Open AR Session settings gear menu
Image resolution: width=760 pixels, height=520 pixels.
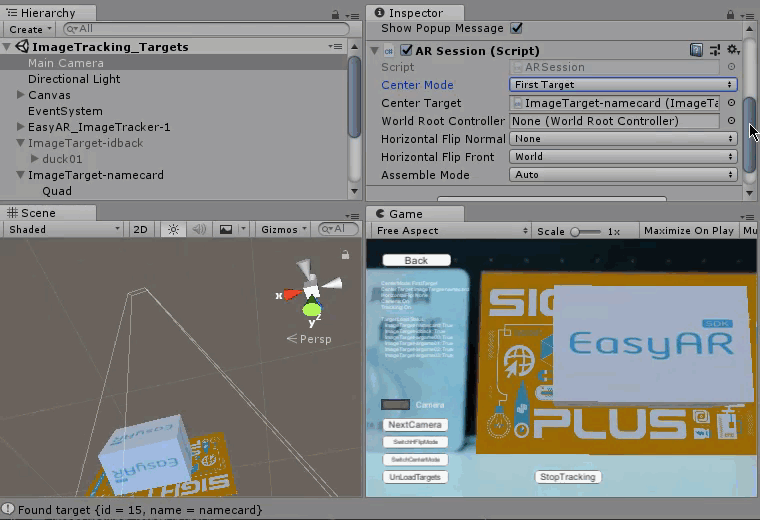(x=733, y=49)
